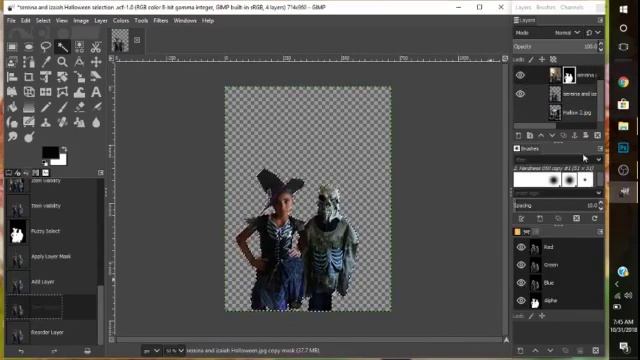Toggle lock position in Layers panel

click(x=542, y=60)
